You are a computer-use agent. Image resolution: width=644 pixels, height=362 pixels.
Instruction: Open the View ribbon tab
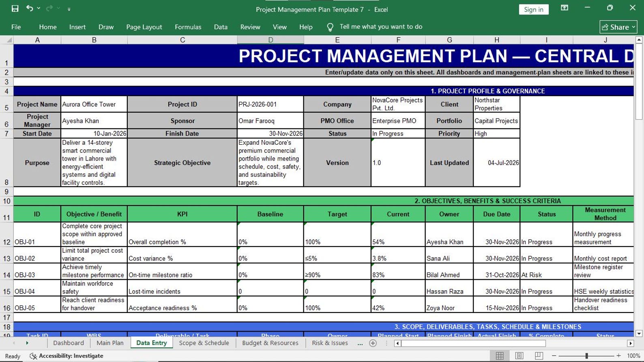coord(279,27)
